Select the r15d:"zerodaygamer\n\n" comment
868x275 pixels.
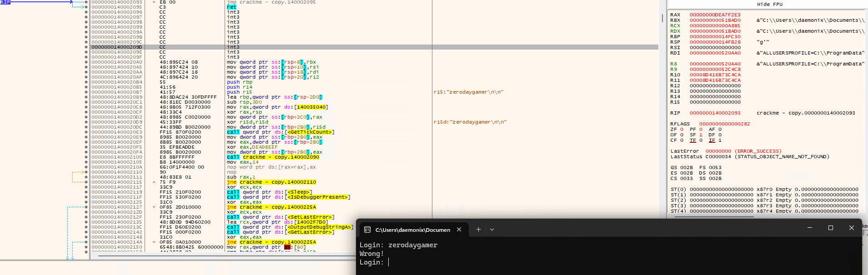click(x=470, y=122)
